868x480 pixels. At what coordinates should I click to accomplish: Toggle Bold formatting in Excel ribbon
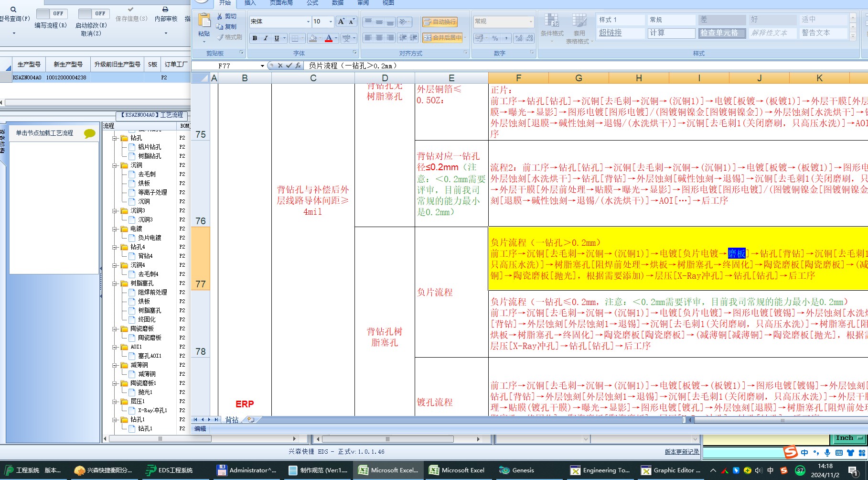pos(255,38)
